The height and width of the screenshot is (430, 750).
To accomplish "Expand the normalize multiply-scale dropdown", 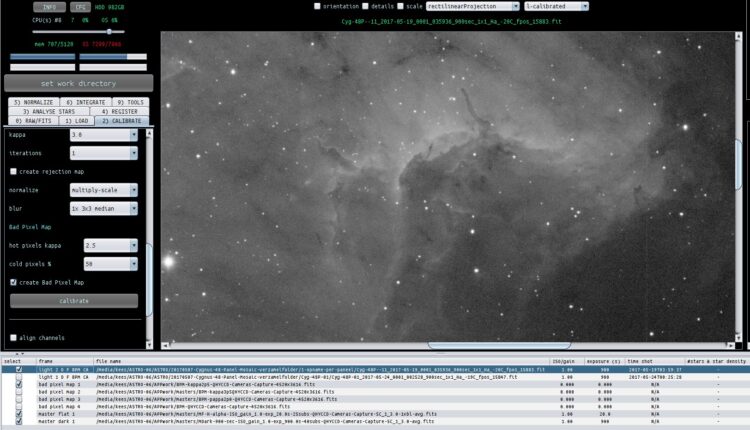I will [104, 190].
